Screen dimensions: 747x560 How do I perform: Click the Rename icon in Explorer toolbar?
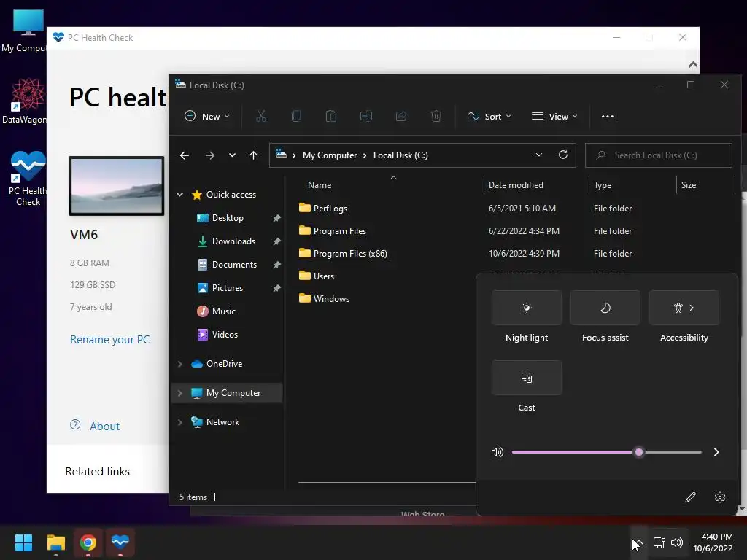366,116
